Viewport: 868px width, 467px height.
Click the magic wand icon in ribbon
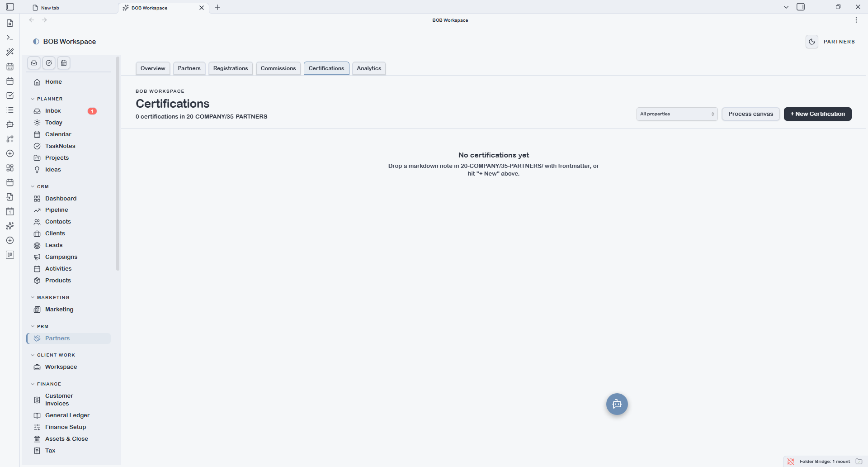(10, 52)
